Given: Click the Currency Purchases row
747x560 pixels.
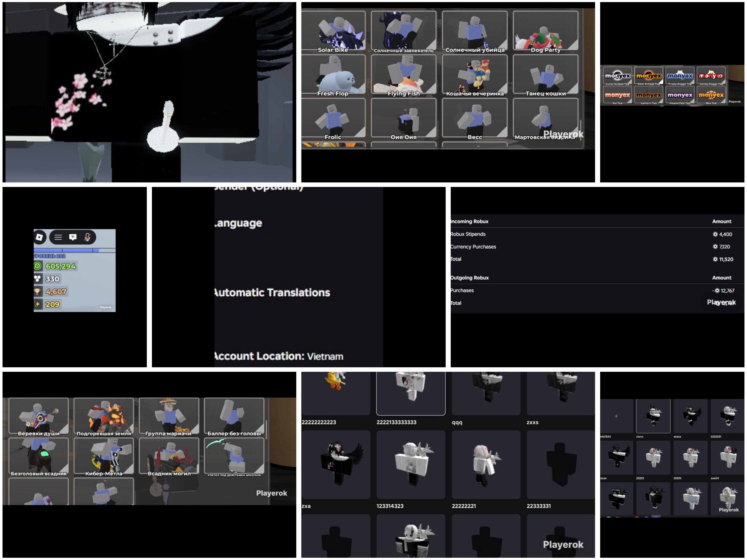Looking at the screenshot, I should tap(597, 246).
